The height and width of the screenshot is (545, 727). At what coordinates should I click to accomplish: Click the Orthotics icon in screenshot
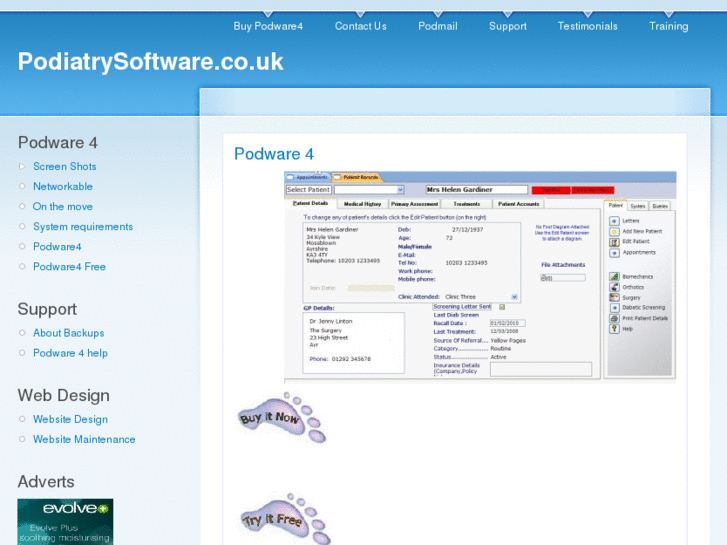tap(614, 287)
